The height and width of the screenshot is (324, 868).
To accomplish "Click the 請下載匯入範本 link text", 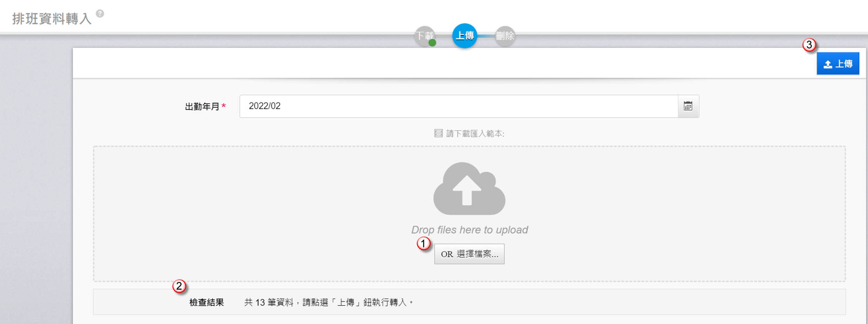I will click(x=475, y=134).
